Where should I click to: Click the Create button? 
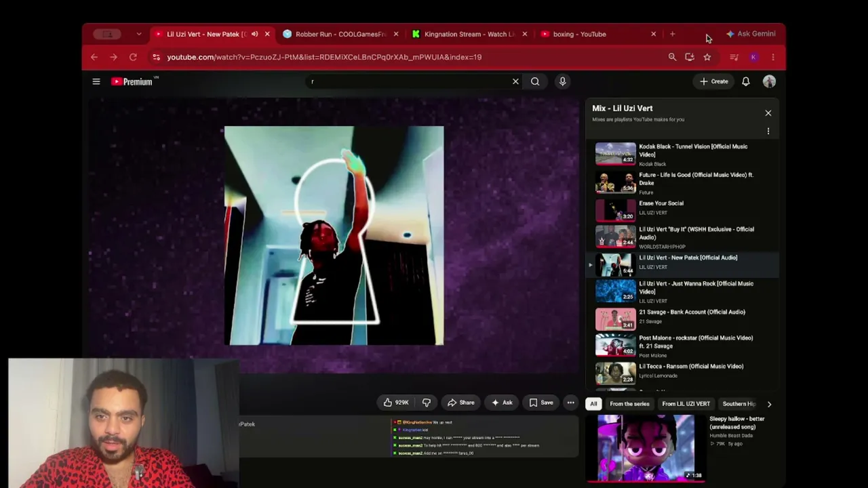point(714,81)
